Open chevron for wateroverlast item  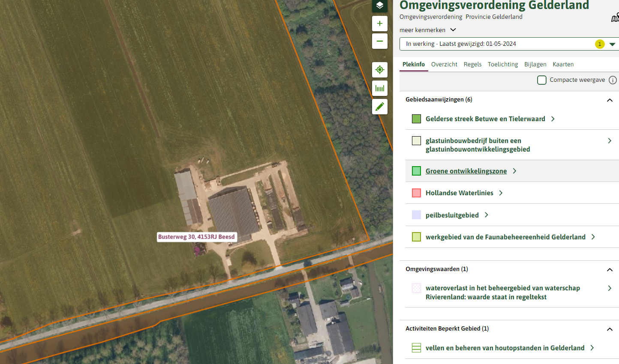click(610, 288)
